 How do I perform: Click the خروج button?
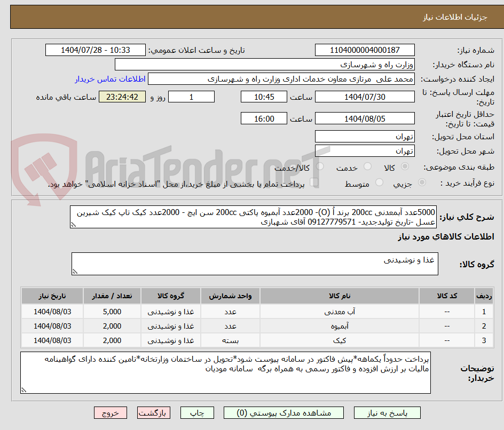(x=110, y=412)
